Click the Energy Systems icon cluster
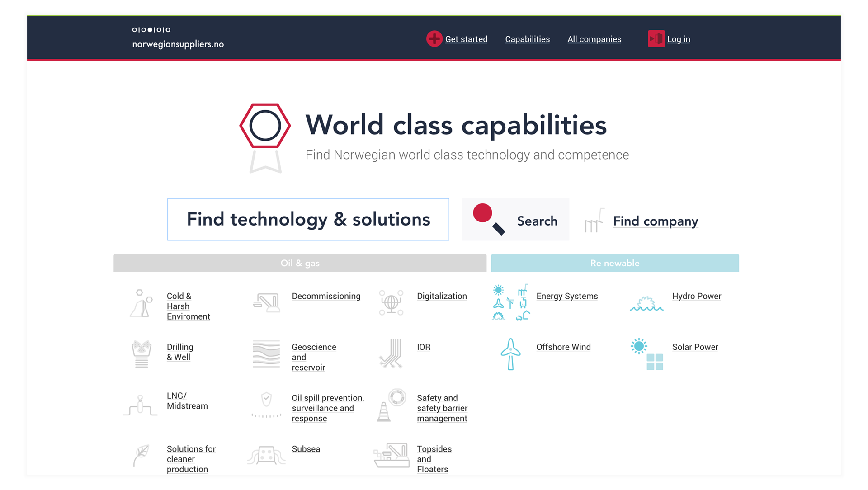 [510, 303]
